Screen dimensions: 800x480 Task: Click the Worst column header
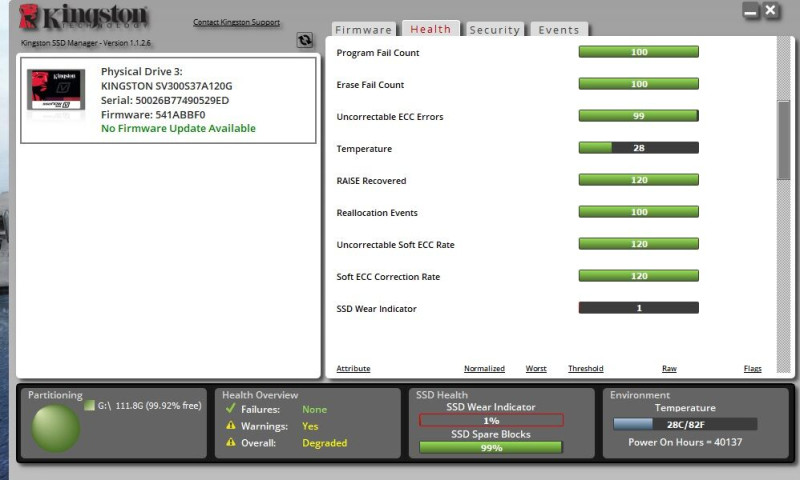(536, 368)
